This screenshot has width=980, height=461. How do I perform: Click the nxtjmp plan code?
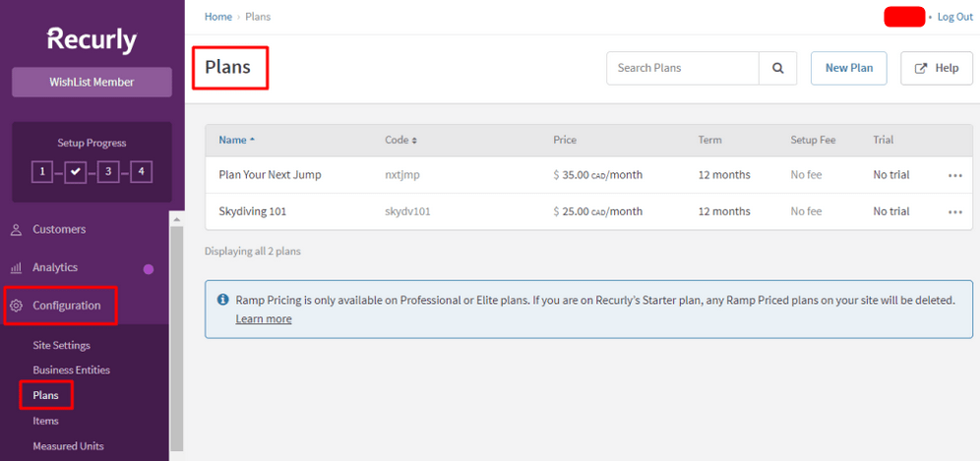[x=401, y=175]
